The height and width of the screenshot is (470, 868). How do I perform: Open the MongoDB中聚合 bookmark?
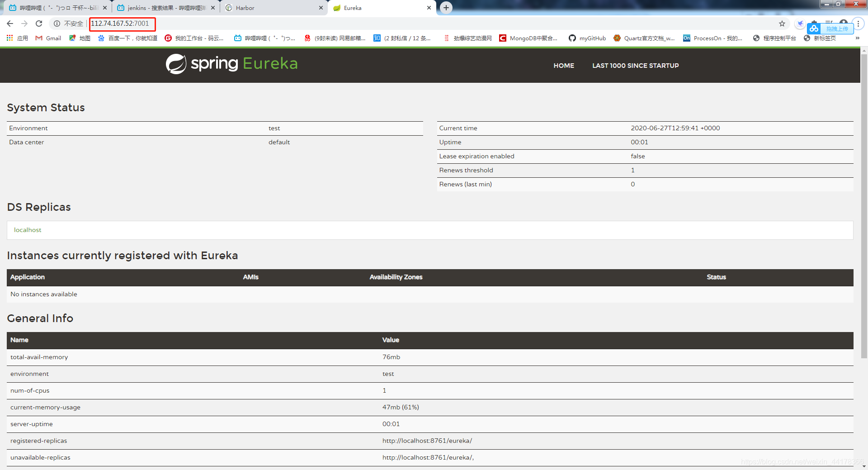[x=528, y=38]
